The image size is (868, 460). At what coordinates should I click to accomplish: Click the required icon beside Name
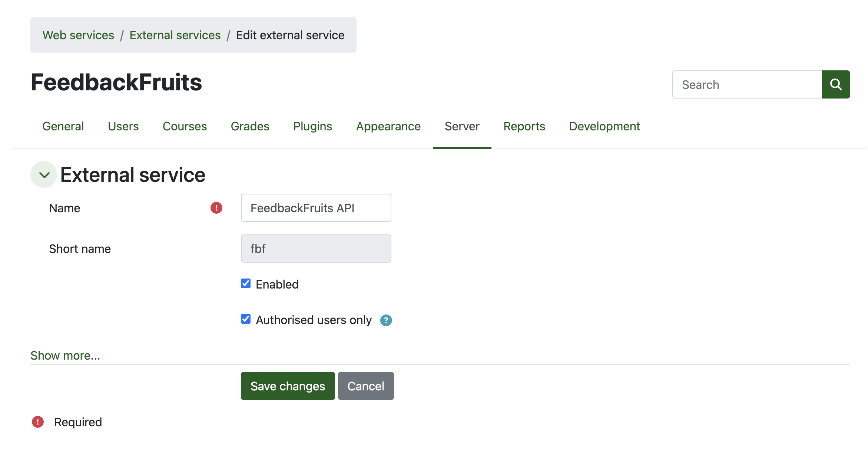click(x=216, y=208)
